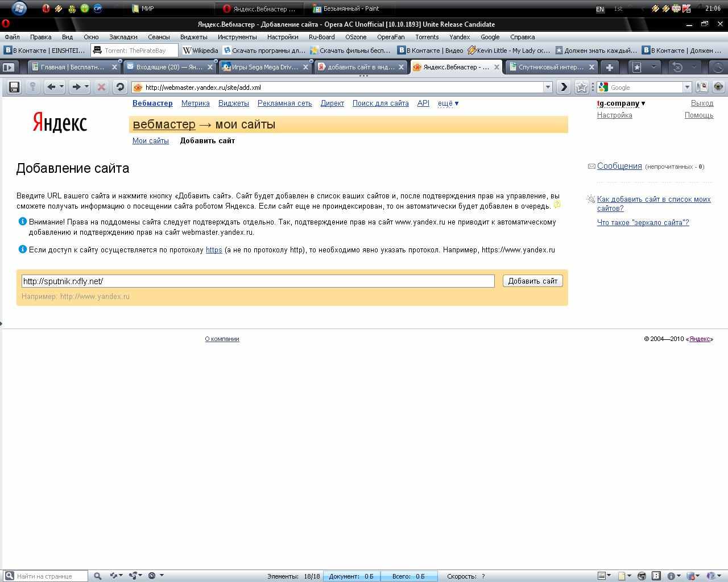The image size is (728, 582).
Task: Click the magnifier icon in find bar
Action: tap(97, 576)
